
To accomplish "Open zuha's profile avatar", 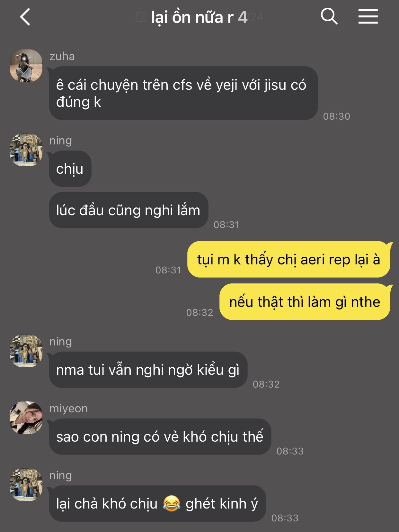I will (26, 66).
